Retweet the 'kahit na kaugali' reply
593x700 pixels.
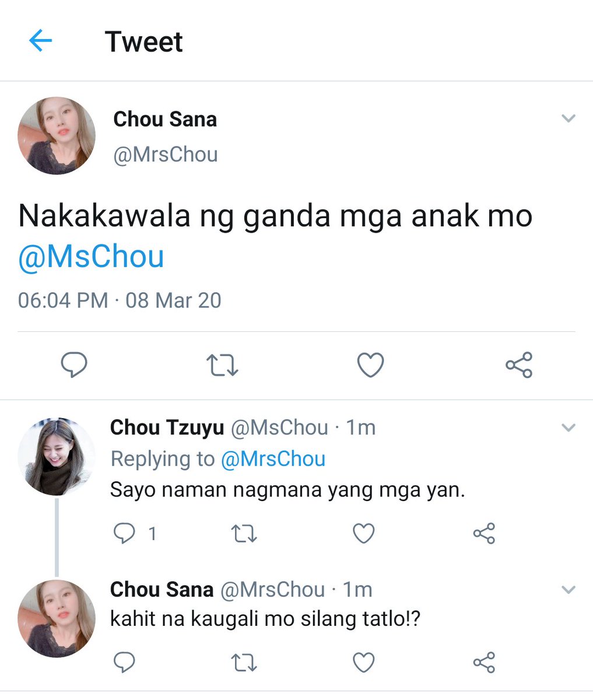(244, 663)
